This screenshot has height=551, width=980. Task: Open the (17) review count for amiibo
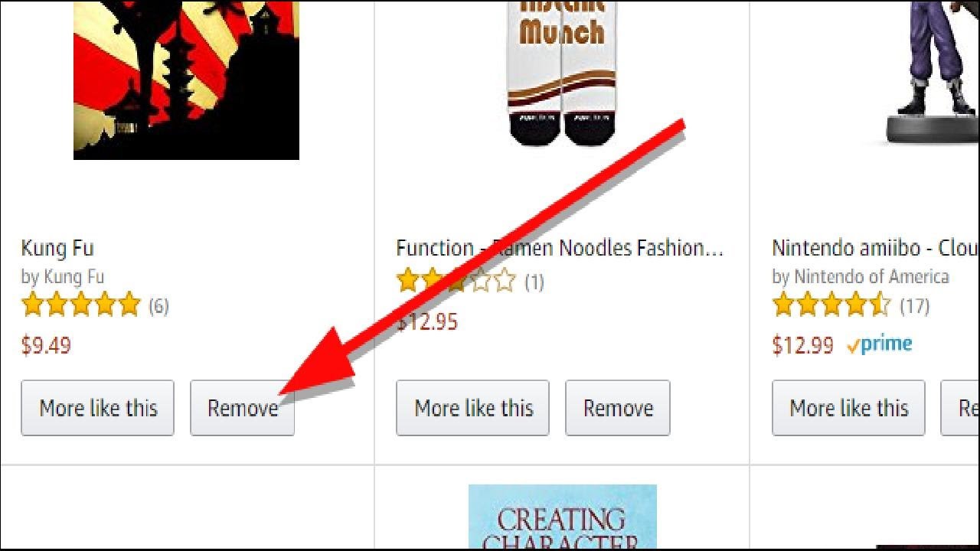(x=914, y=306)
